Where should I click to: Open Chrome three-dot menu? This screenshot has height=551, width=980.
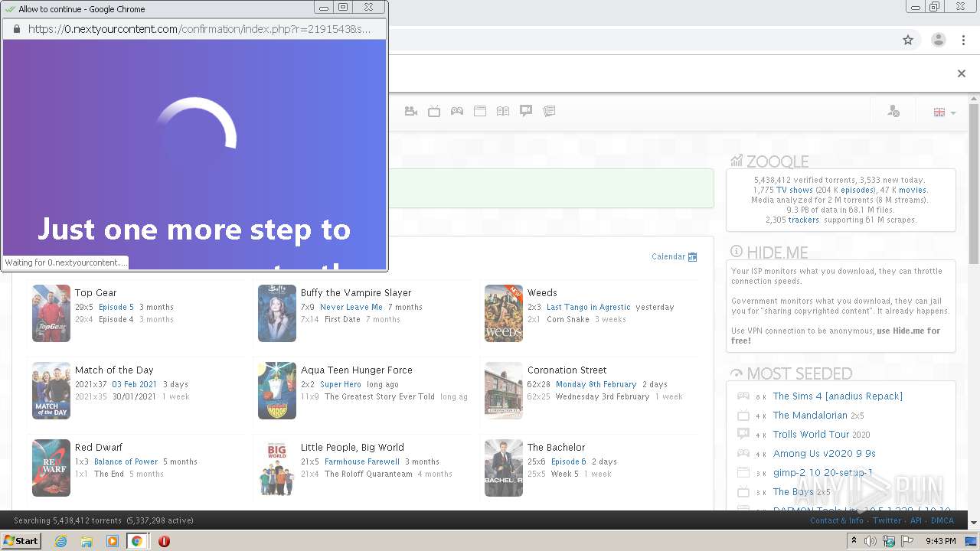pyautogui.click(x=963, y=40)
